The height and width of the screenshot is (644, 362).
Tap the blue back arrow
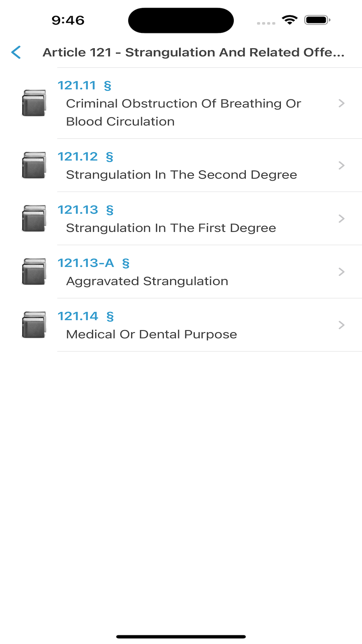pos(16,52)
